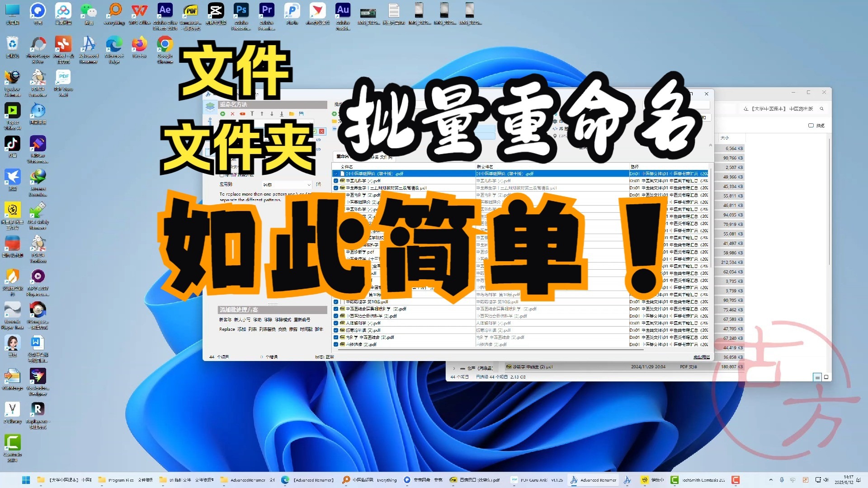Click the red X remove method icon

point(232,114)
